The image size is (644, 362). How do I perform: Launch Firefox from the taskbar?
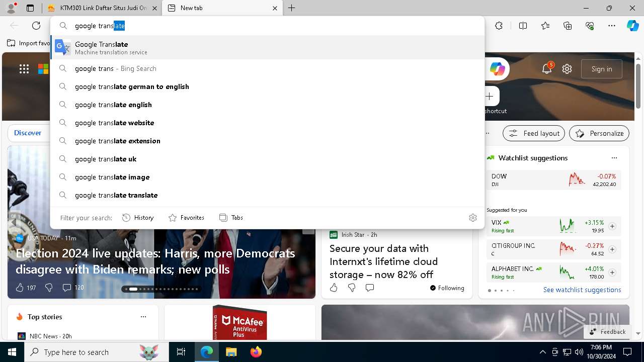click(256, 352)
